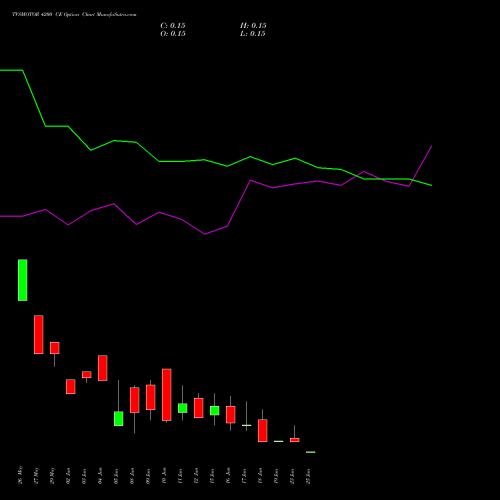Click the 17 Jun date label

(245, 476)
